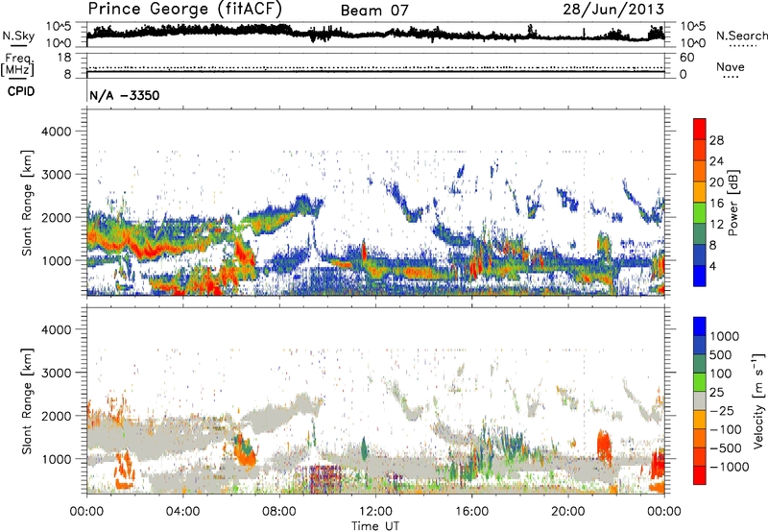
Task: Click the "Prince George (fitACF)" plot title
Action: pos(185,9)
